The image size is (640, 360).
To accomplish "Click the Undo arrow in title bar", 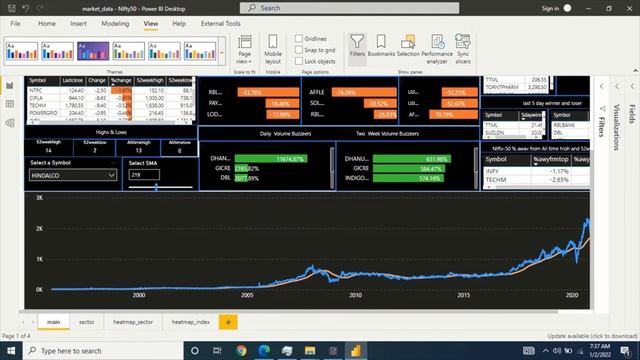I will pyautogui.click(x=26, y=8).
